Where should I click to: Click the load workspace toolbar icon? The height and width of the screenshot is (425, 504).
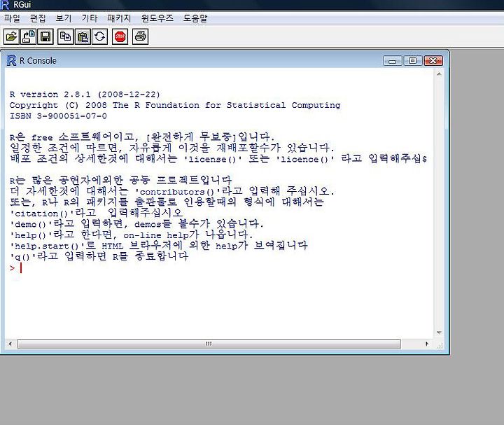click(28, 36)
